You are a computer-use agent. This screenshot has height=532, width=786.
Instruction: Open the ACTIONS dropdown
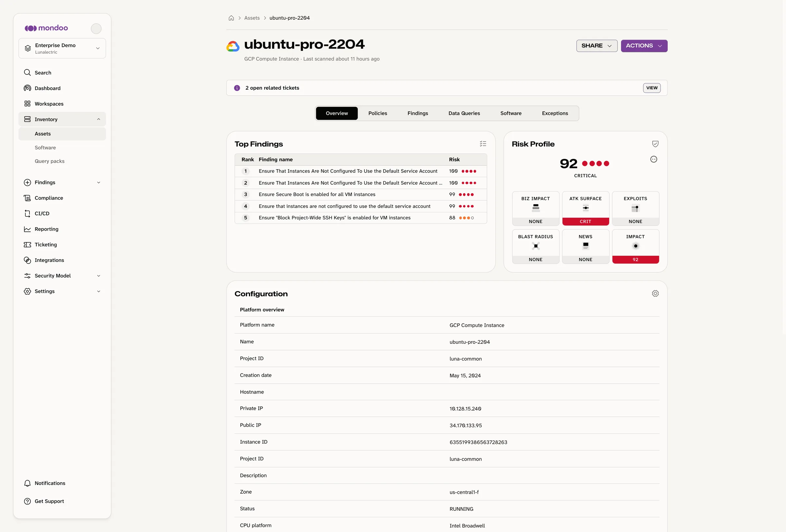coord(644,46)
